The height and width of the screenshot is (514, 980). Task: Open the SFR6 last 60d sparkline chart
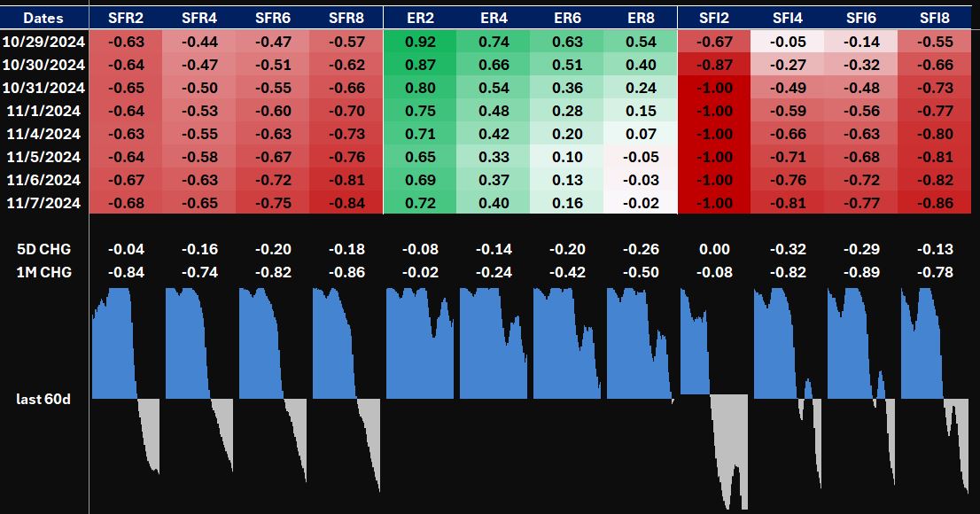(x=273, y=385)
